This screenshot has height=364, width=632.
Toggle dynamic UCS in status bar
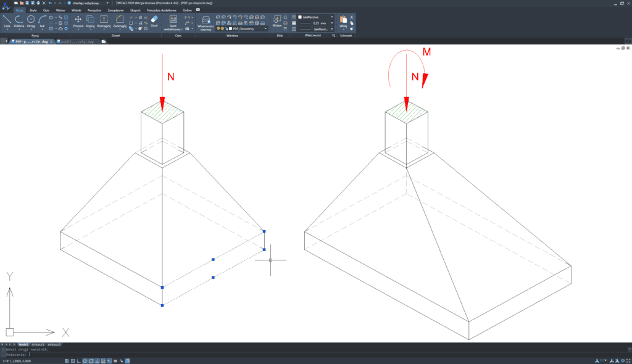click(x=103, y=361)
